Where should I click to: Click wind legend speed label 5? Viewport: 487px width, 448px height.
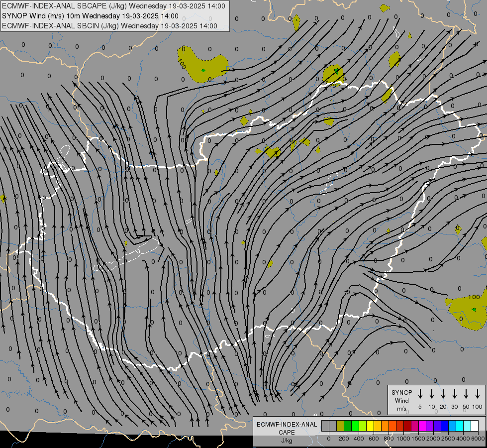click(x=420, y=407)
